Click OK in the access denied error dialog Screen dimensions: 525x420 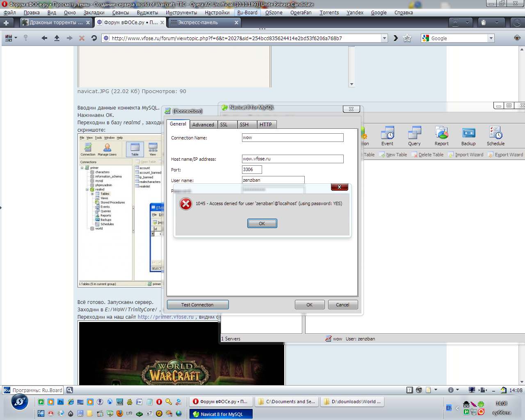[x=262, y=223]
